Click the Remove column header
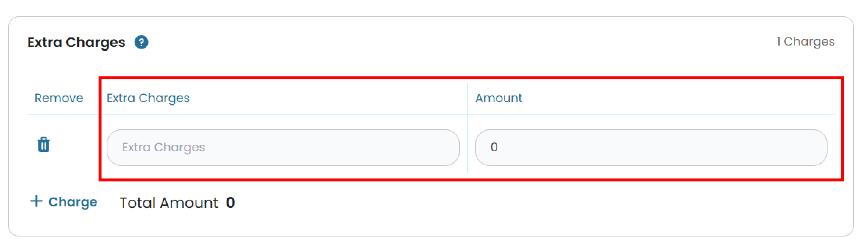Screen dimensions: 868x249 point(59,98)
